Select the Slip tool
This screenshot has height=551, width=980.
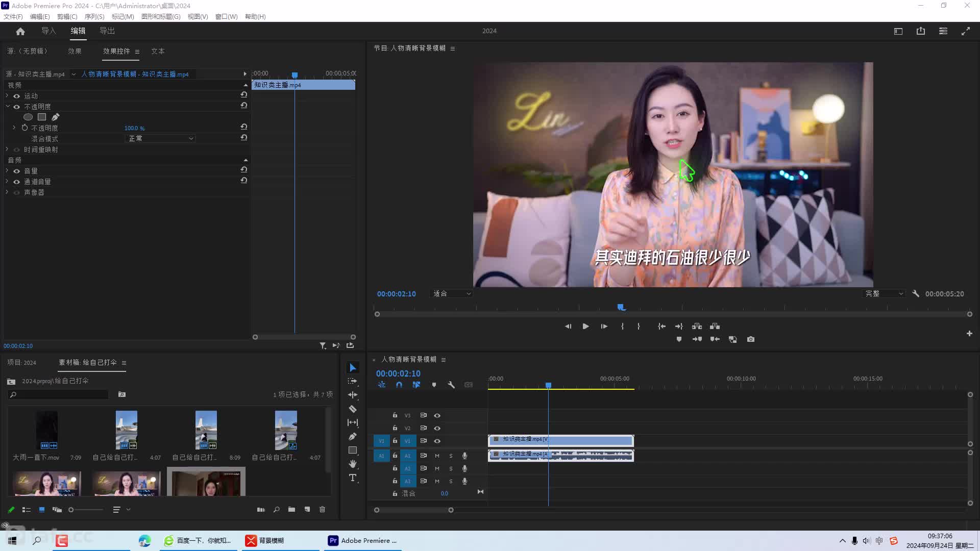[353, 422]
